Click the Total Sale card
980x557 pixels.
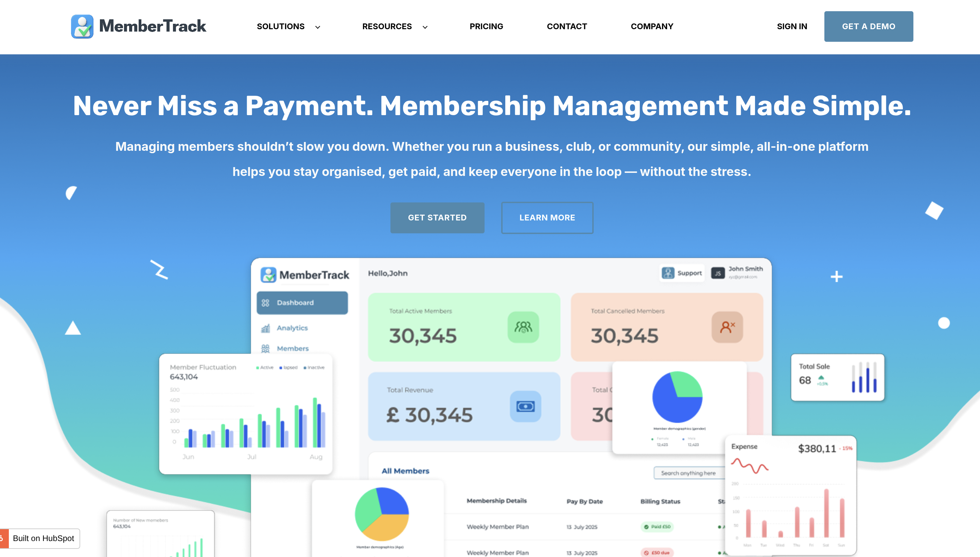coord(837,377)
